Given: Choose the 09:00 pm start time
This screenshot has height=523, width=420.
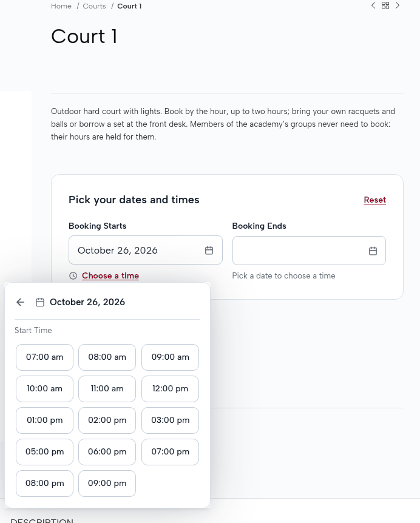Looking at the screenshot, I should coord(107,484).
